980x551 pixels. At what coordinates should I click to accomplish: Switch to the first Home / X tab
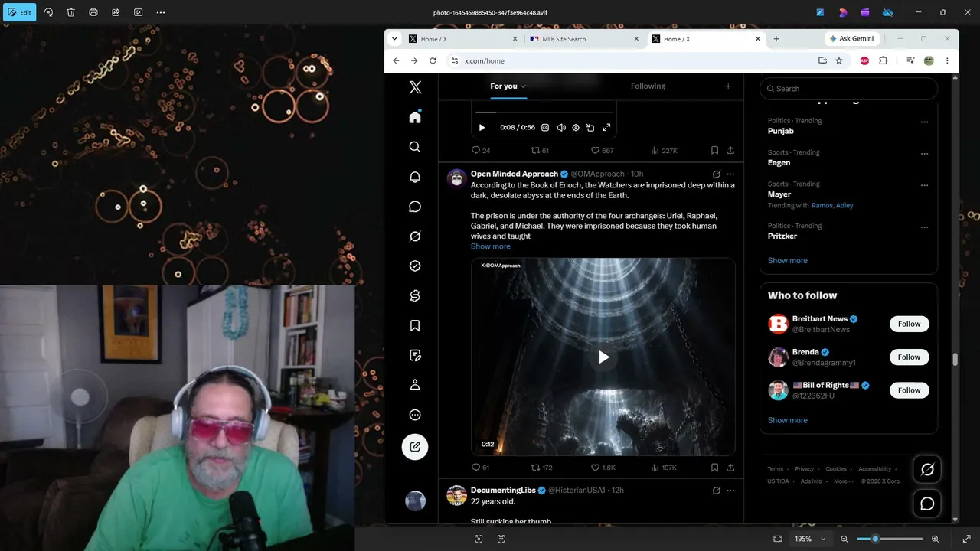(462, 39)
